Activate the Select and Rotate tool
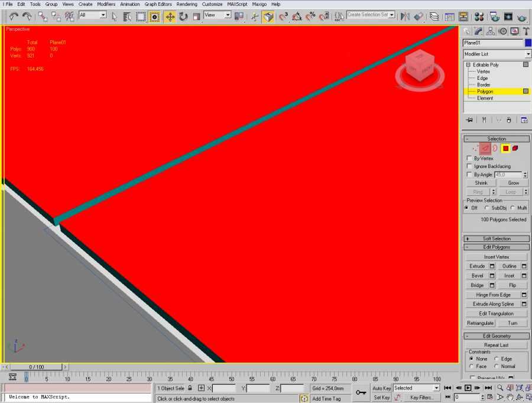The width and height of the screenshot is (532, 403). click(x=183, y=17)
